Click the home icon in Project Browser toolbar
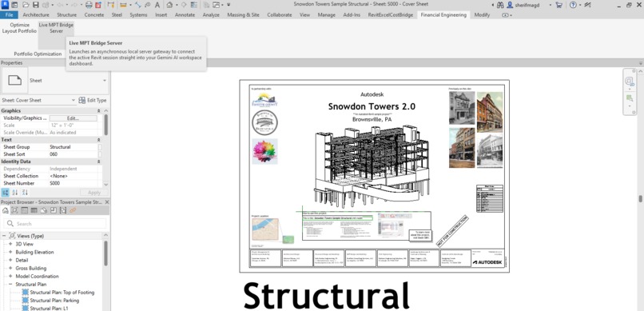Image resolution: width=644 pixels, height=311 pixels. point(6,210)
